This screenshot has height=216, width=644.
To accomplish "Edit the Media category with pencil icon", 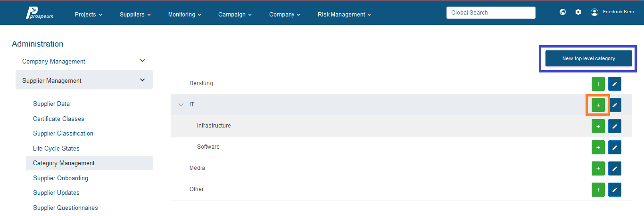I will [x=614, y=168].
